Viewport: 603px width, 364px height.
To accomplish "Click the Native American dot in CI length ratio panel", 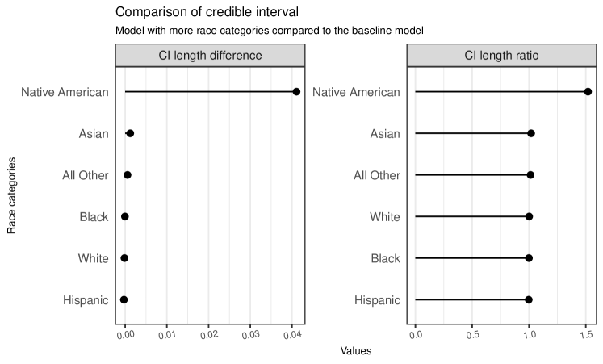I will 588,92.
